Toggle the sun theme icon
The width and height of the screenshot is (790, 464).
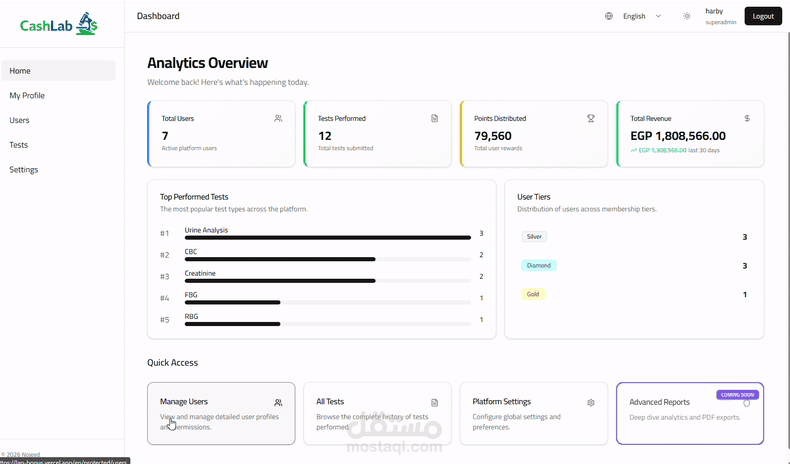(x=687, y=16)
